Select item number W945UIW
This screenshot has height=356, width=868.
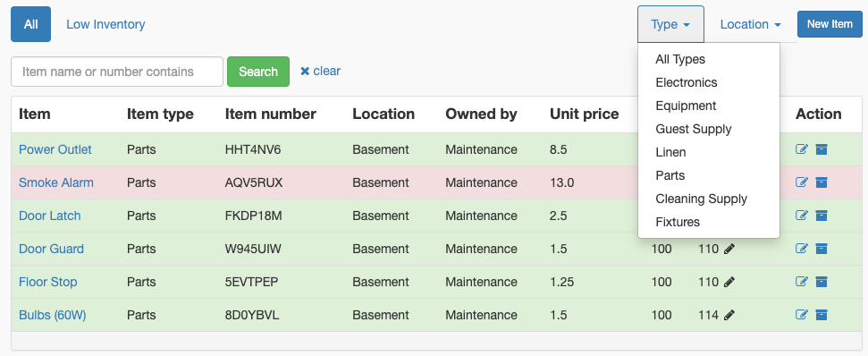point(253,250)
